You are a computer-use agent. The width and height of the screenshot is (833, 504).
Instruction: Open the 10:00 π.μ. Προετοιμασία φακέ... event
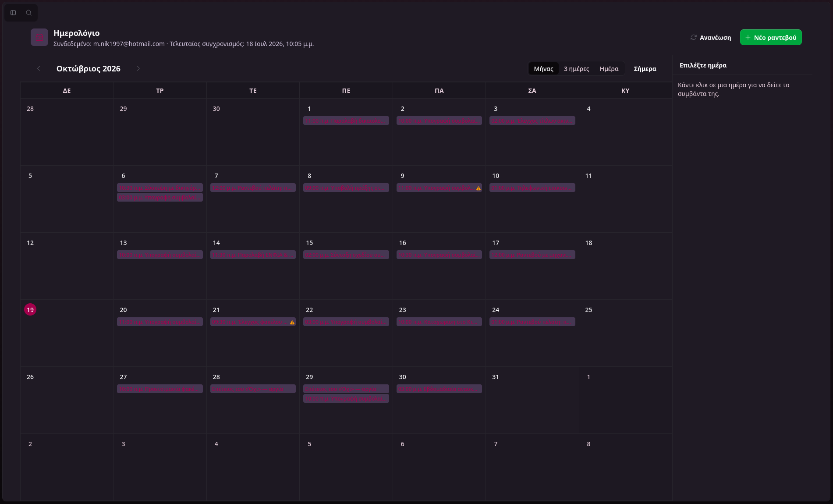[x=160, y=389]
